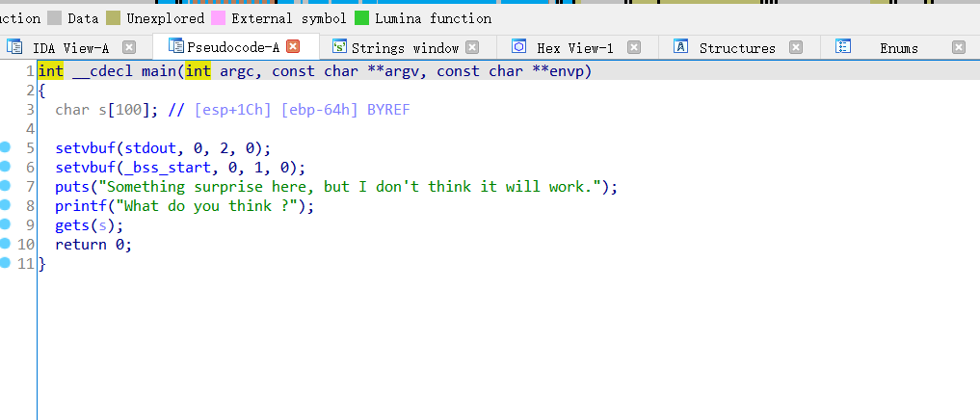The width and height of the screenshot is (980, 420).
Task: Click the navigation band overview strip
Action: [490, 2]
